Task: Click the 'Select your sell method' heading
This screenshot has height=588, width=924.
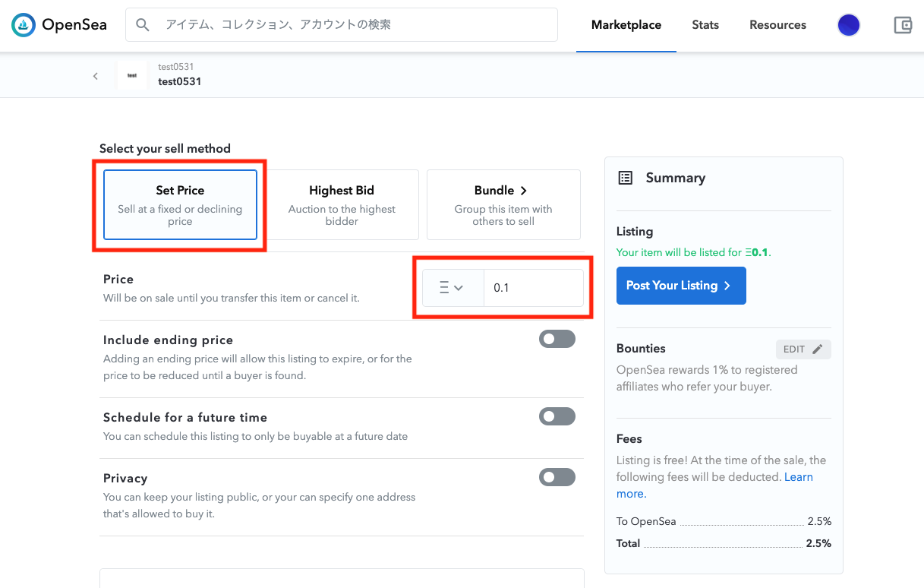Action: click(165, 149)
